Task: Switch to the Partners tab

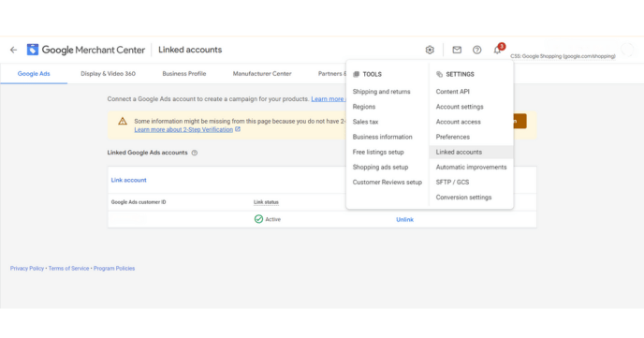Action: pos(332,74)
